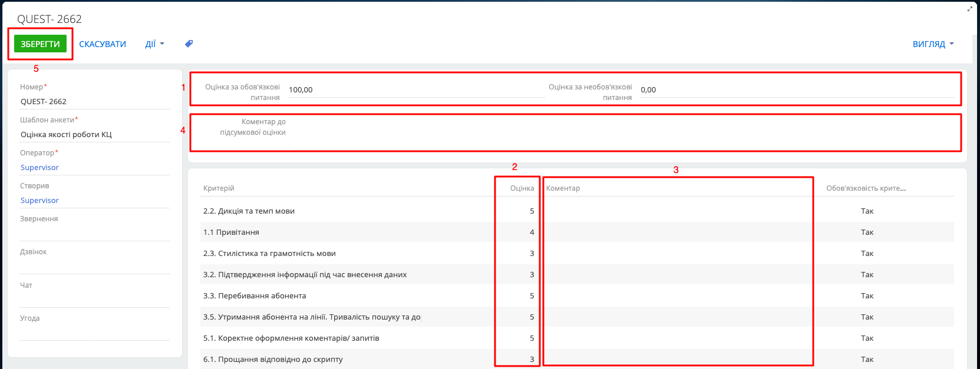
Task: Open the Дії dropdown menu
Action: [x=154, y=44]
